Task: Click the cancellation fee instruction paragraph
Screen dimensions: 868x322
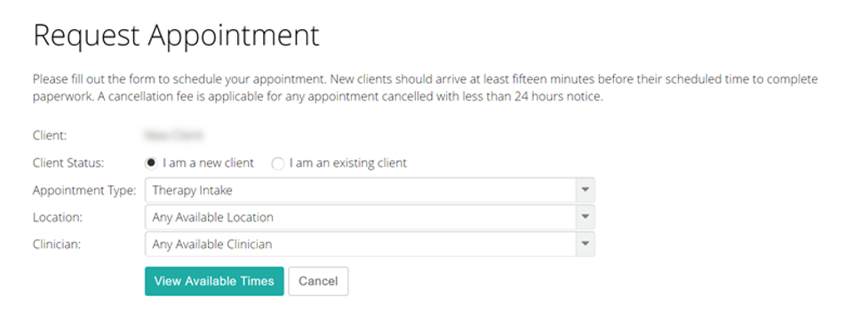Action: coord(425,87)
